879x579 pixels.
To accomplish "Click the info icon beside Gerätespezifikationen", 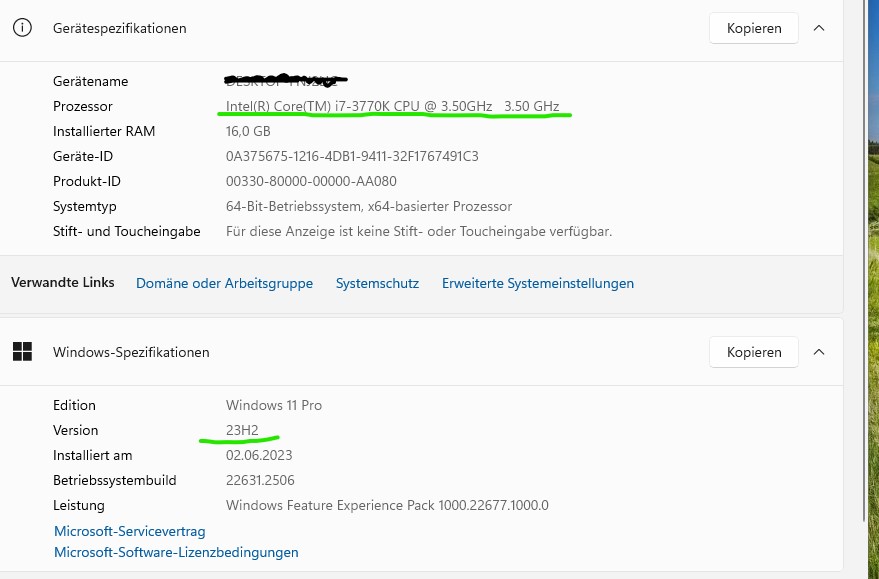I will click(22, 27).
